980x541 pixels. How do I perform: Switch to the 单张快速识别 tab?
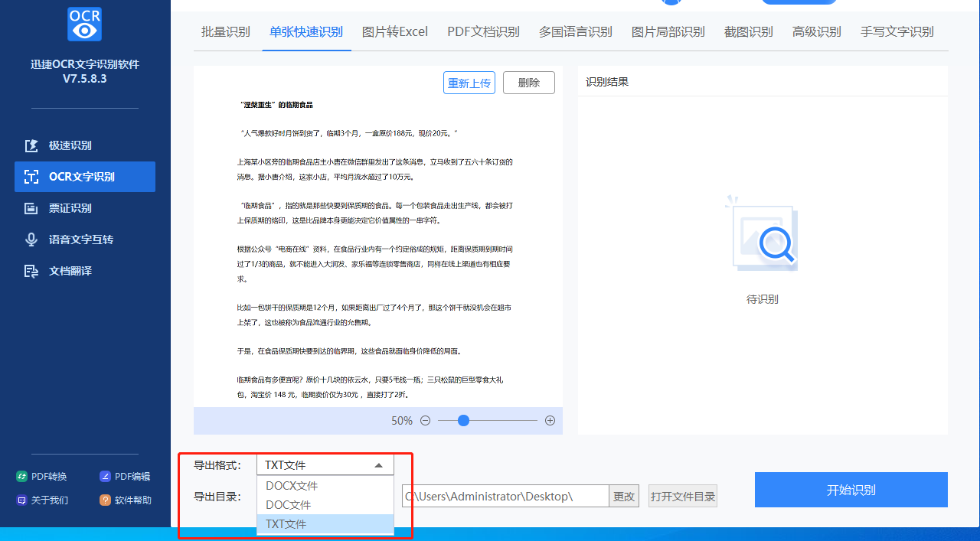306,31
